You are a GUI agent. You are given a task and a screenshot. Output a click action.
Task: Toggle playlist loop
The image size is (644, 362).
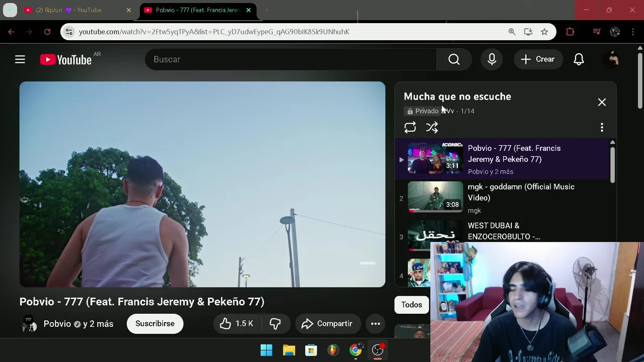(410, 127)
